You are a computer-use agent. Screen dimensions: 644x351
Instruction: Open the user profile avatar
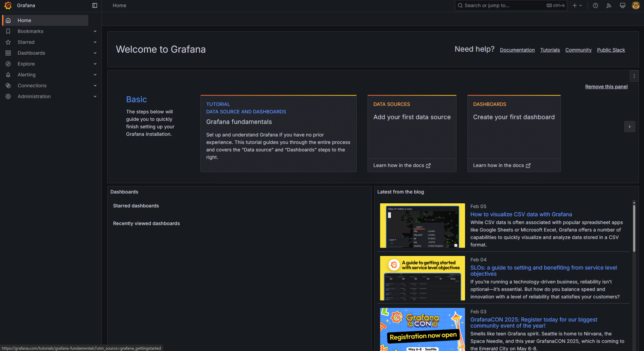pyautogui.click(x=636, y=5)
